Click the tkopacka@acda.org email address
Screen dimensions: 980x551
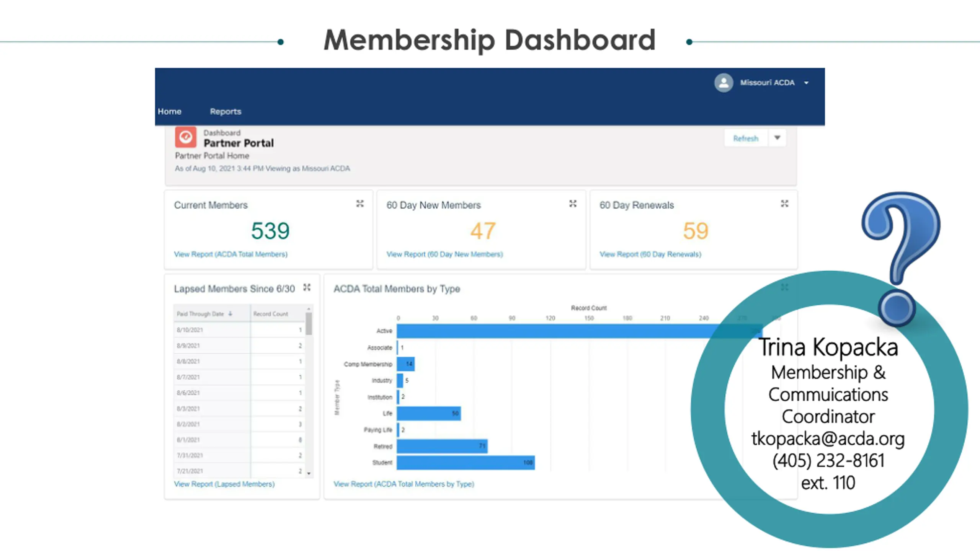tap(828, 439)
